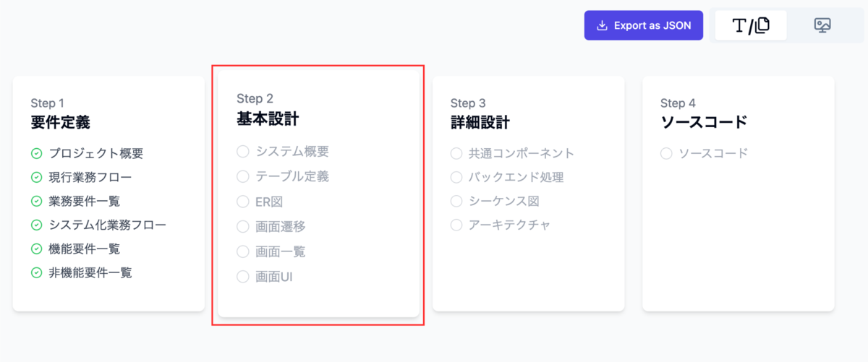
Task: Click the Step 1 label
Action: (48, 103)
